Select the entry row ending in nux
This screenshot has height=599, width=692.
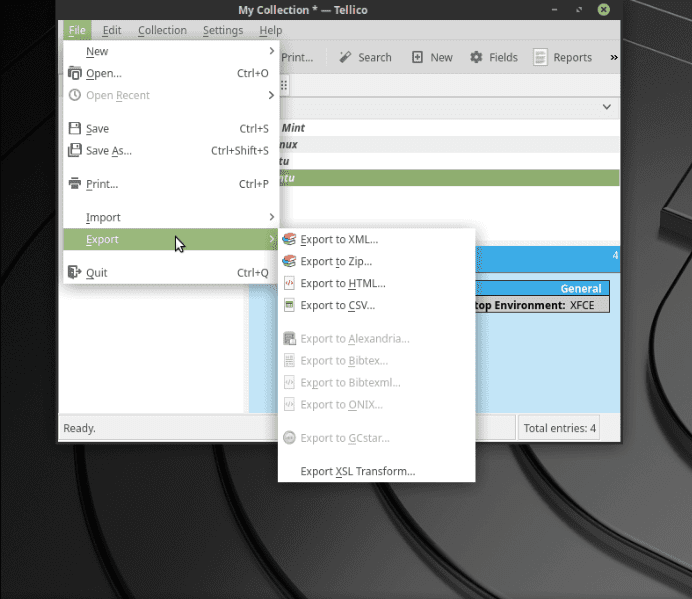tap(449, 144)
